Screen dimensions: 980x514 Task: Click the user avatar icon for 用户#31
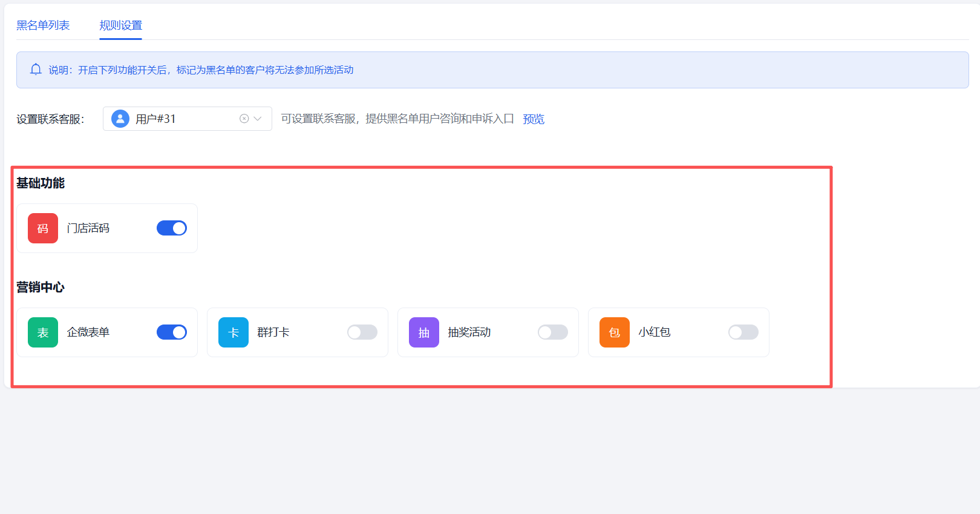pos(120,119)
